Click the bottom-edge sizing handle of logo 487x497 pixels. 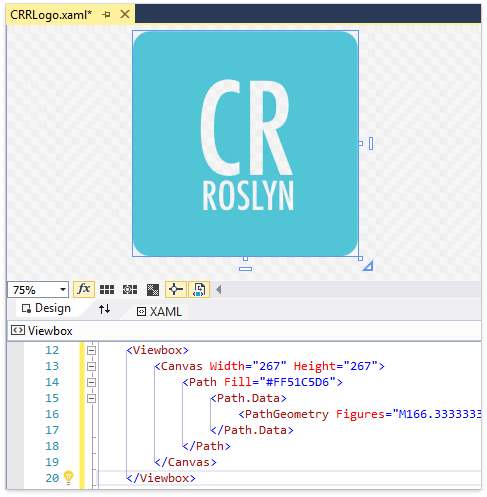tap(245, 258)
